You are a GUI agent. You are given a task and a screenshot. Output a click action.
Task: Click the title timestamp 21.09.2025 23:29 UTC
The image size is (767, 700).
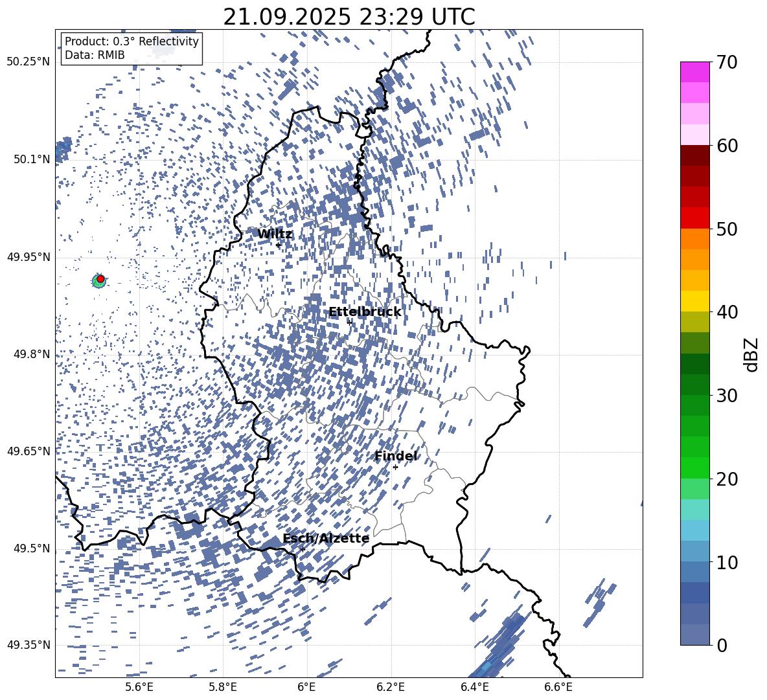click(x=349, y=17)
